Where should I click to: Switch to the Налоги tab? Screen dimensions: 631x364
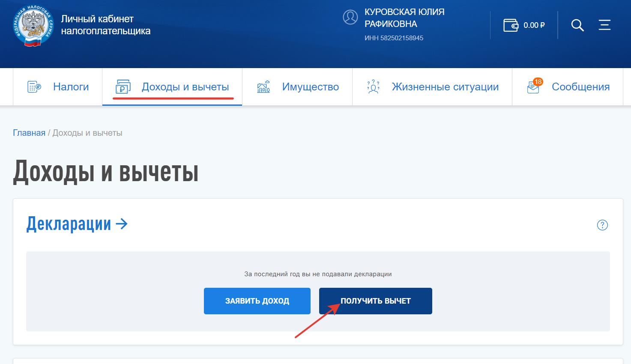(x=71, y=87)
